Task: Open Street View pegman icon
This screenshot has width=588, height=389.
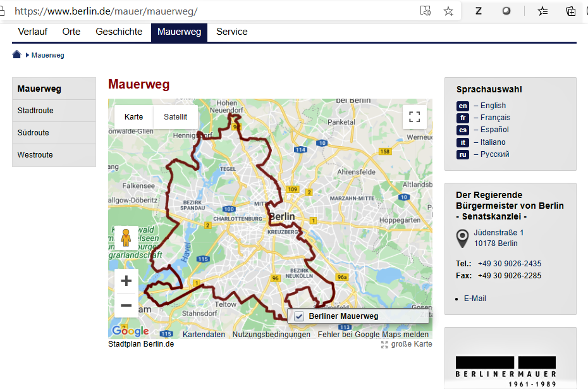Action: click(x=126, y=238)
